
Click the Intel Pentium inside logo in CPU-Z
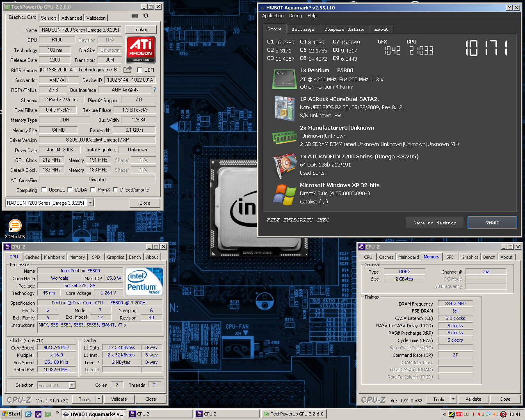click(x=144, y=281)
